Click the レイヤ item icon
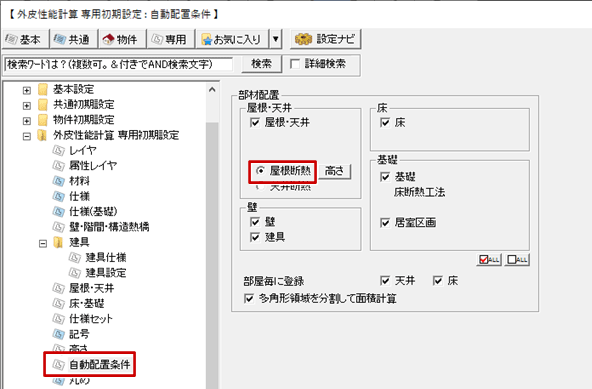 click(x=59, y=150)
